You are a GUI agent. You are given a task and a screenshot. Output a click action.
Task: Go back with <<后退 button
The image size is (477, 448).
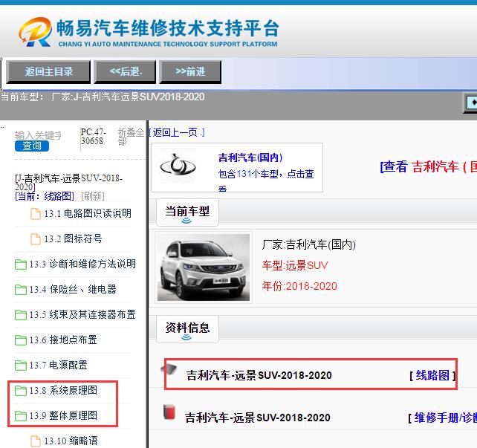[125, 72]
